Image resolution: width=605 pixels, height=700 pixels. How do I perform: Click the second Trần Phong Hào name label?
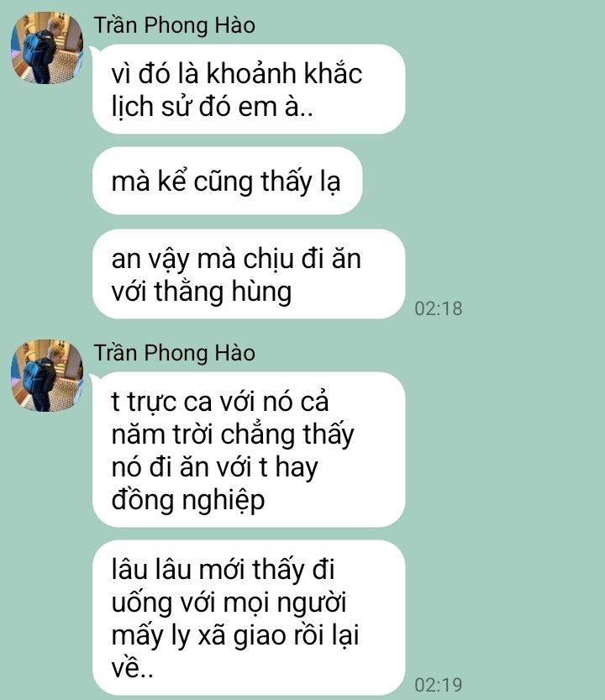[174, 353]
